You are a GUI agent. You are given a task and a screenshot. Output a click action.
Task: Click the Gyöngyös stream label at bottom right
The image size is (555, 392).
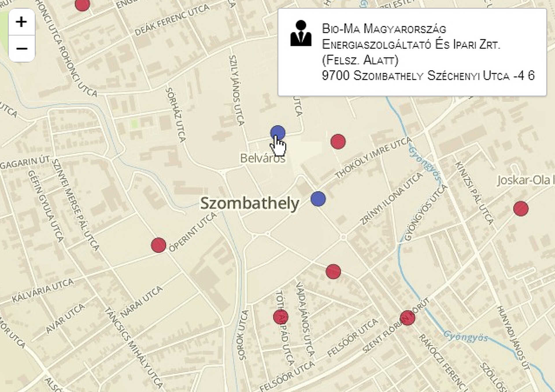coord(465,336)
